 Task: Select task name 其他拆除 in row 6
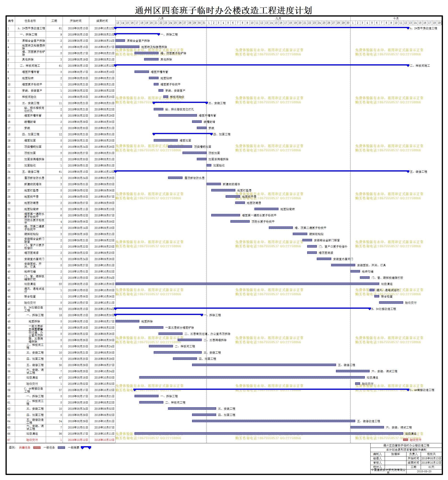point(28,59)
